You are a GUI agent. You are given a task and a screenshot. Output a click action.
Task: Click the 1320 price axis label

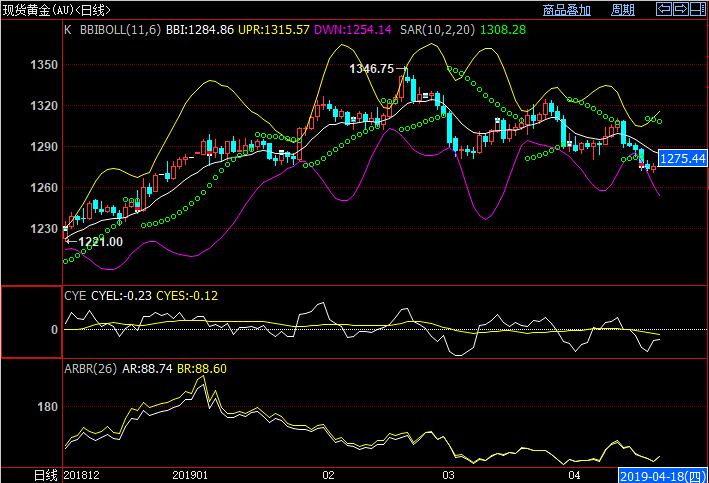pyautogui.click(x=44, y=106)
